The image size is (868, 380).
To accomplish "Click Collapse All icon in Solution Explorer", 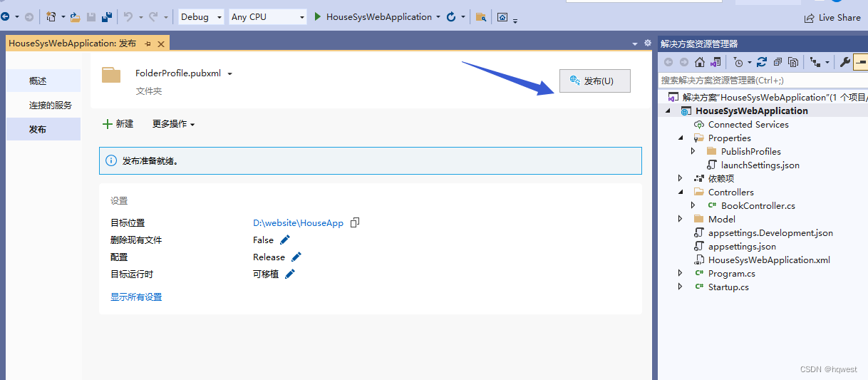I will (x=777, y=62).
